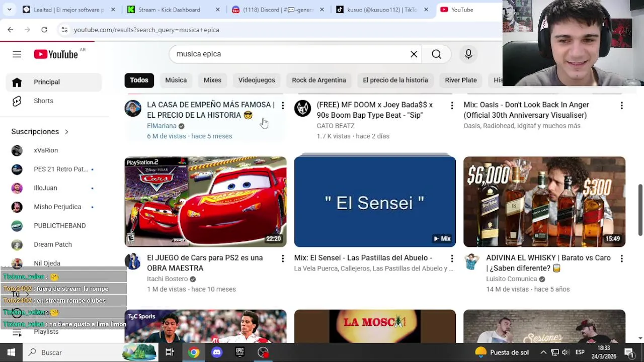The image size is (644, 362).
Task: Open the TyC Sports video thumbnail
Action: (x=205, y=326)
